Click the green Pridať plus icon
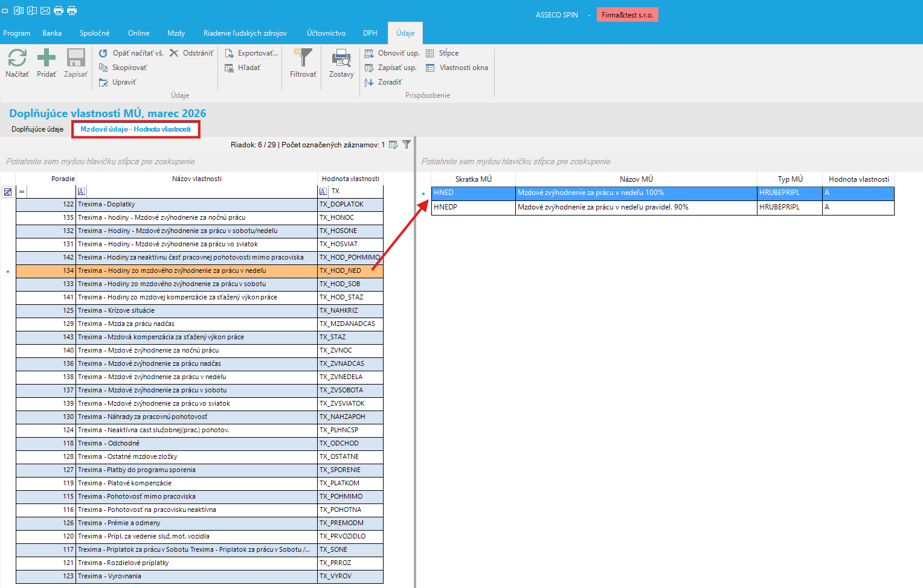 (47, 58)
